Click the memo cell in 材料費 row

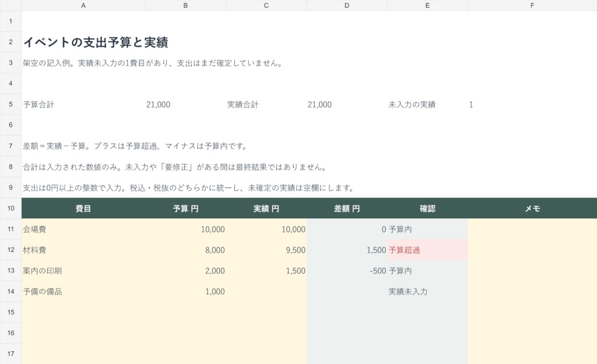(532, 250)
